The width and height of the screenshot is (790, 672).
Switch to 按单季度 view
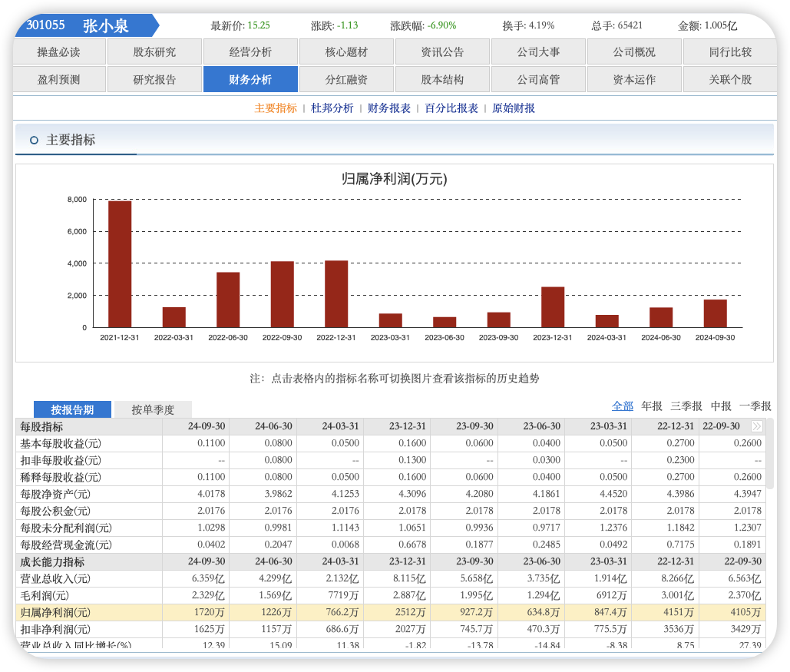153,409
